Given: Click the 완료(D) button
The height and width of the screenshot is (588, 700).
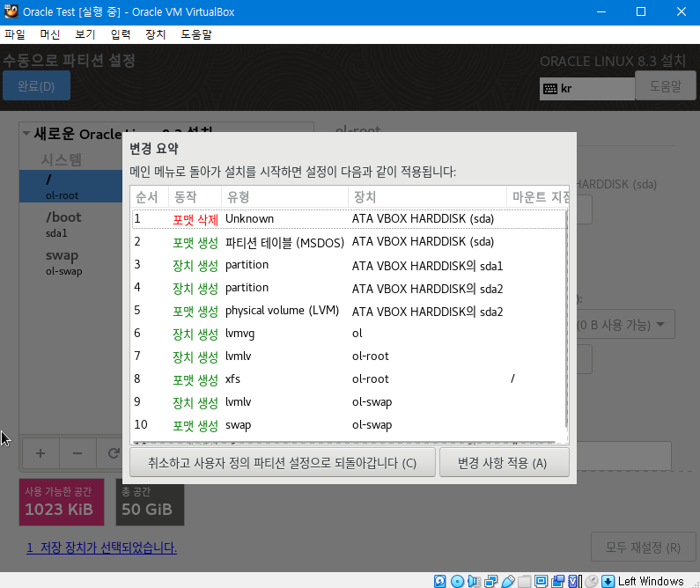Looking at the screenshot, I should (36, 85).
